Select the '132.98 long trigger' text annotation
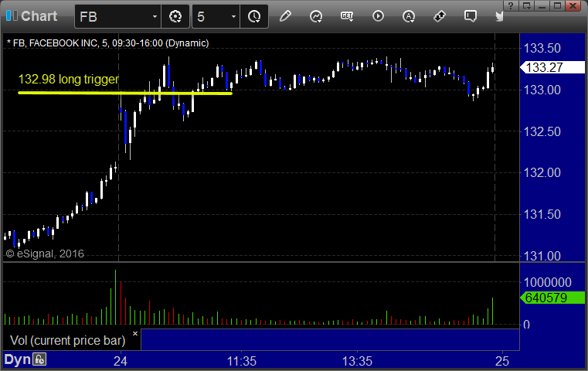This screenshot has height=371, width=588. click(x=69, y=79)
